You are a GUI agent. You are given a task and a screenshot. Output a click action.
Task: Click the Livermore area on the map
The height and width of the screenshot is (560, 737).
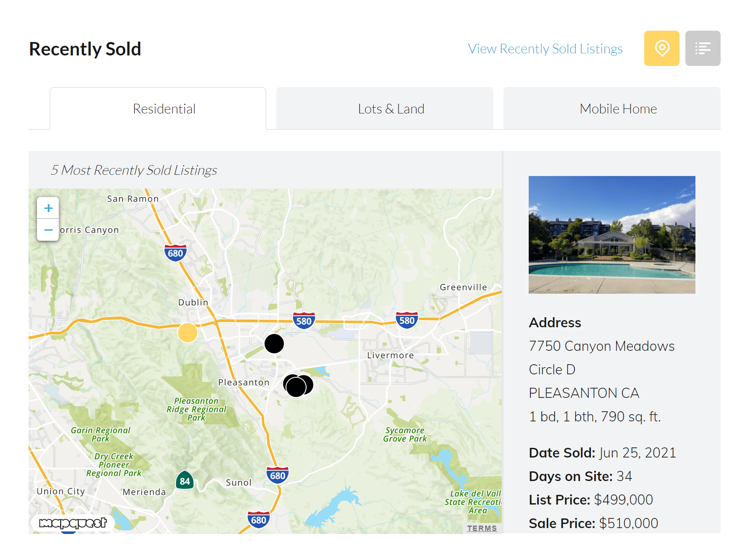(x=390, y=355)
